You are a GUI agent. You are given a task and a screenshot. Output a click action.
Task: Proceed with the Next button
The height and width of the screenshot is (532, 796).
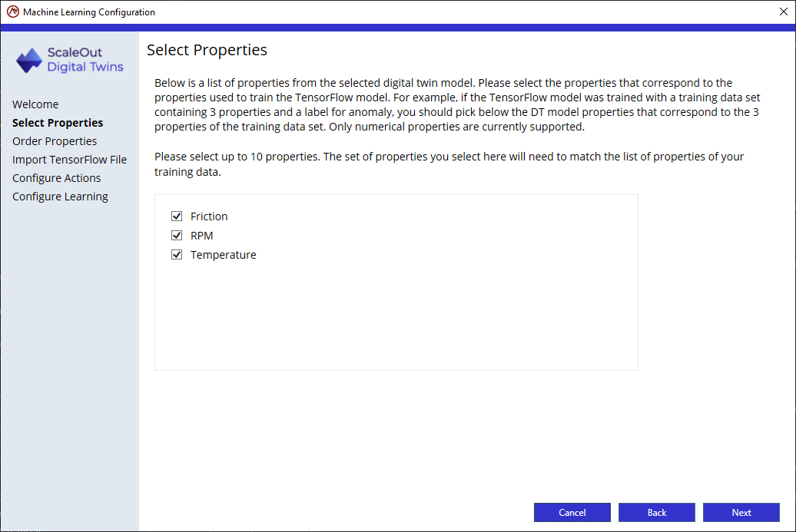[x=741, y=512]
